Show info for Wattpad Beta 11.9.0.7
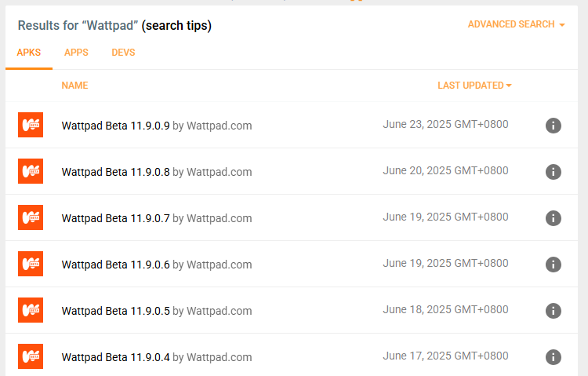 point(553,218)
